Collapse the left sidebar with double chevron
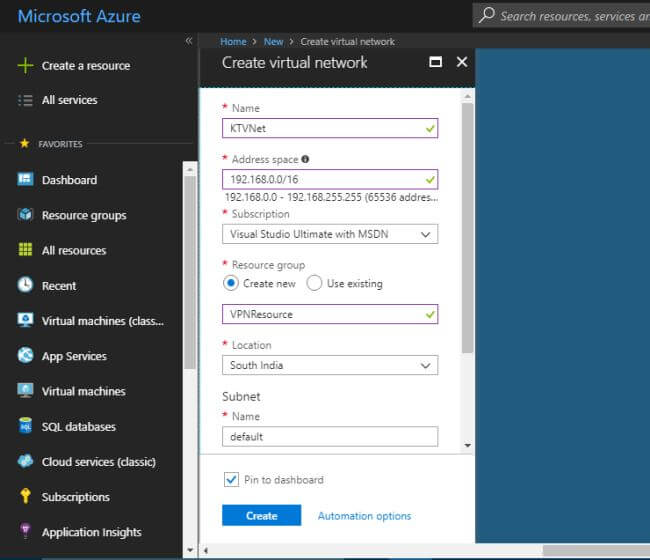The image size is (650, 560). 189,41
